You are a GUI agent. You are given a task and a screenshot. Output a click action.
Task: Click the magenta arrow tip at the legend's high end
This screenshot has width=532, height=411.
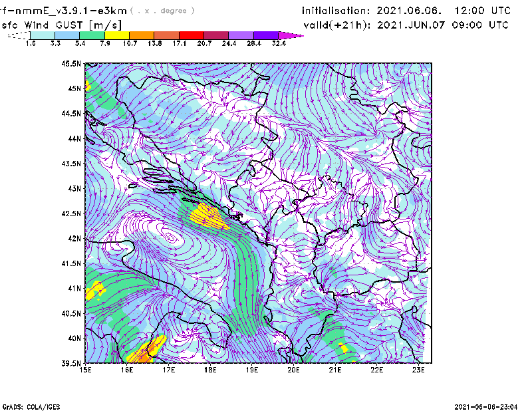coord(291,35)
